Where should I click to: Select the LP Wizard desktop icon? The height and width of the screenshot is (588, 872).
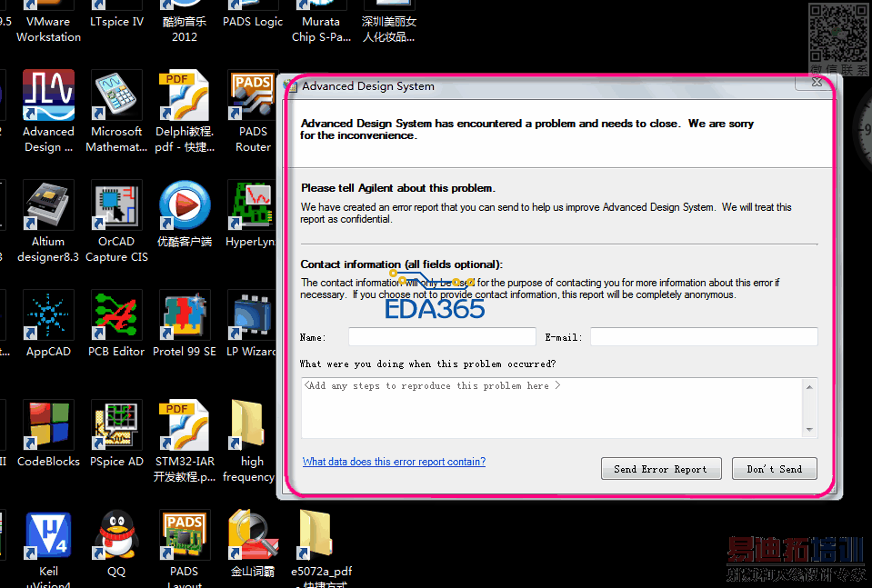(x=251, y=324)
